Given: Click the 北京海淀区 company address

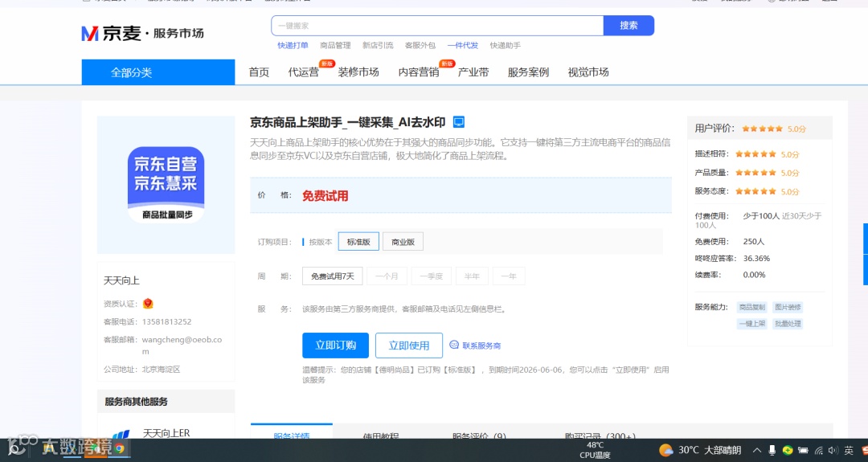Looking at the screenshot, I should coord(161,369).
